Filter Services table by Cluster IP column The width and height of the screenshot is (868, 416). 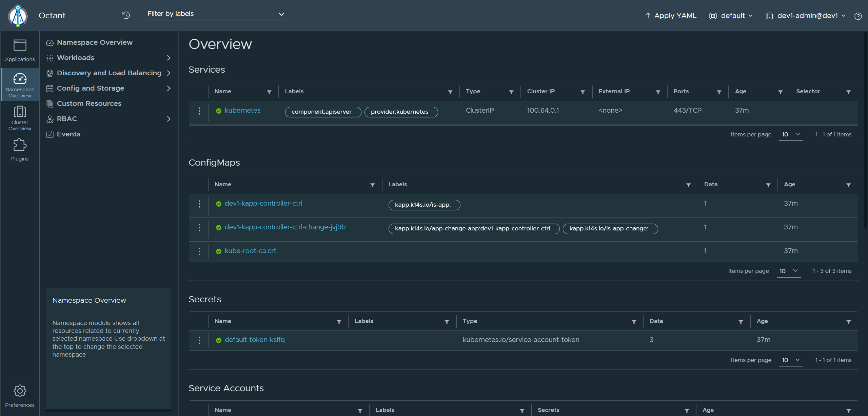pyautogui.click(x=583, y=92)
